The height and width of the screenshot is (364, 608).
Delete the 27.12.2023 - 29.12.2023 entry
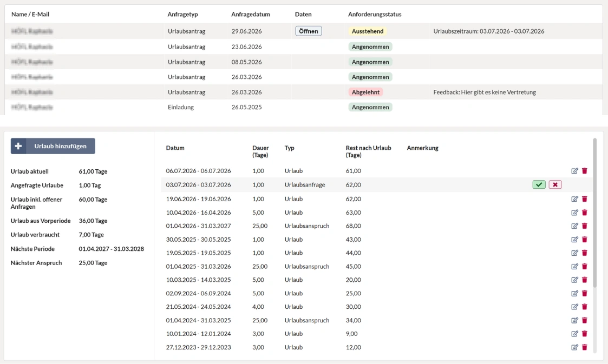click(x=585, y=347)
